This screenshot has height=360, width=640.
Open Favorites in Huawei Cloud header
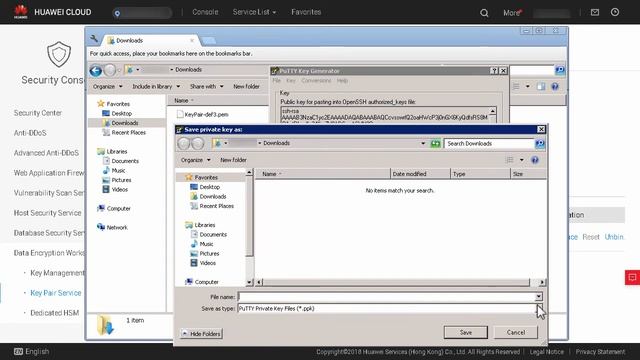[x=306, y=12]
